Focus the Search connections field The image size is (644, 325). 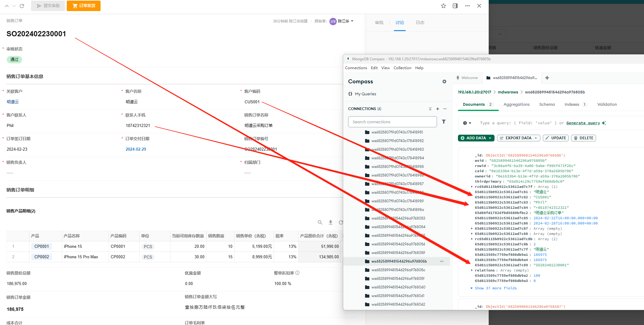(392, 122)
